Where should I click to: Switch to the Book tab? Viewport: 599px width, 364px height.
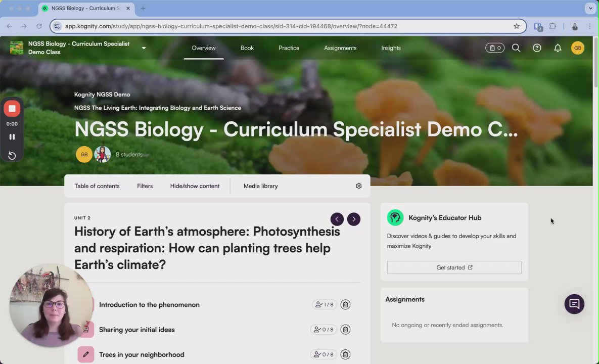tap(247, 48)
